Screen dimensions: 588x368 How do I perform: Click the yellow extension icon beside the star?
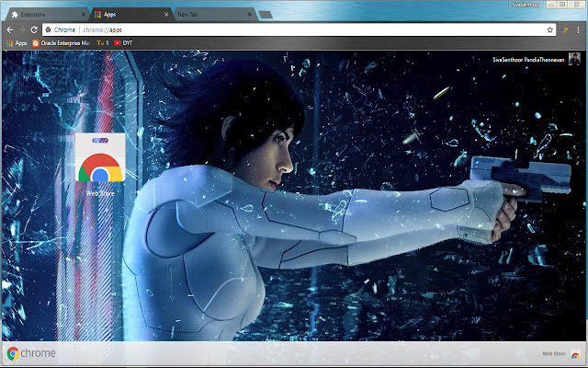tap(565, 29)
